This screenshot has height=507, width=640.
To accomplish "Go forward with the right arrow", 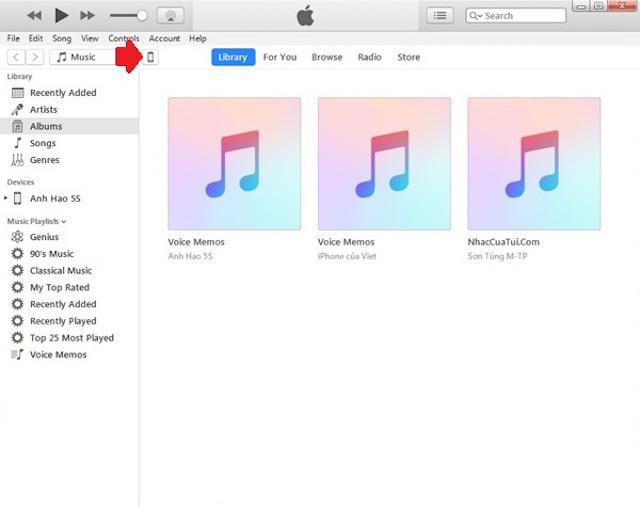I will 35,57.
